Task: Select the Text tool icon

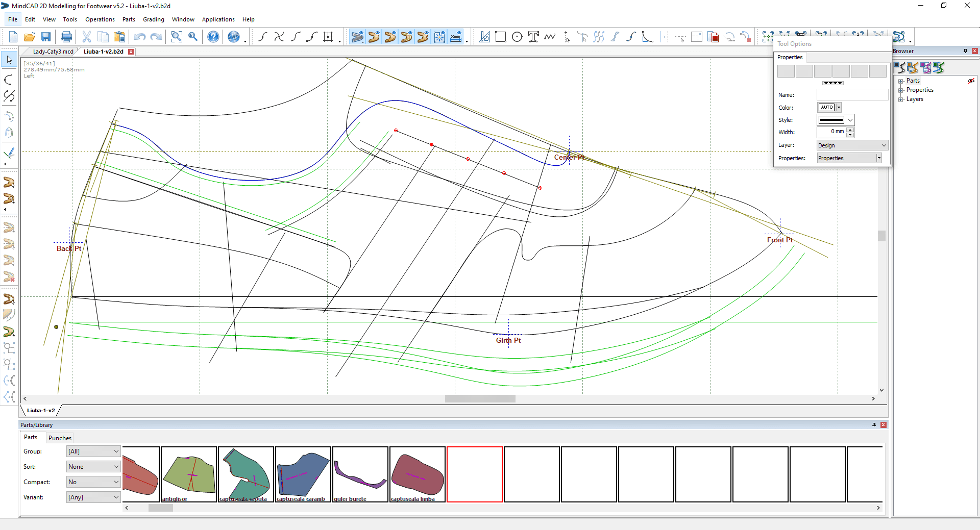Action: click(533, 37)
